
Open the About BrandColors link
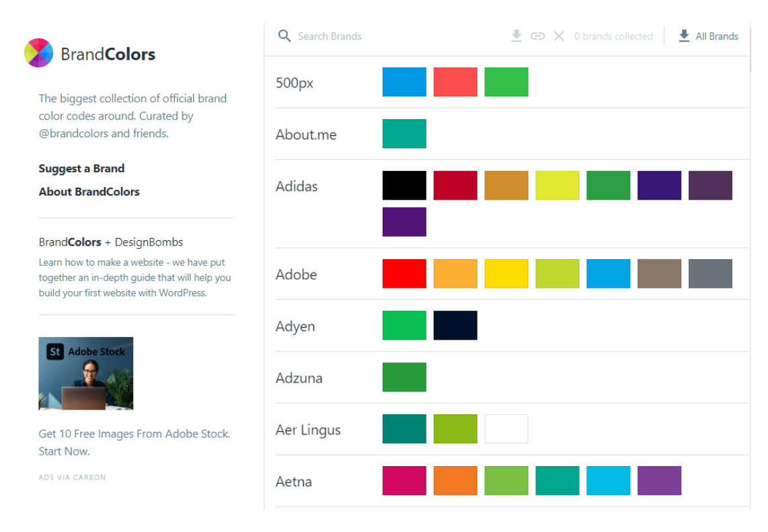tap(89, 192)
